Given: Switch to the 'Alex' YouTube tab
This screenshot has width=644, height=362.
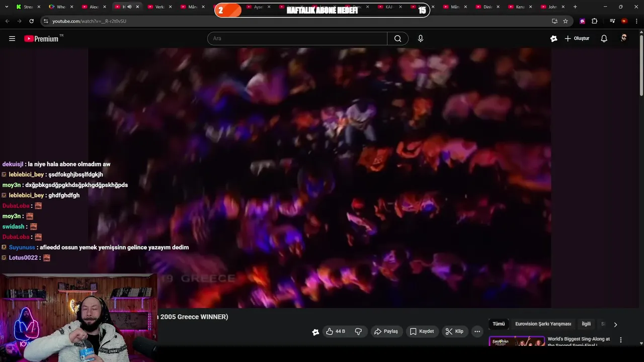Looking at the screenshot, I should coord(94,7).
